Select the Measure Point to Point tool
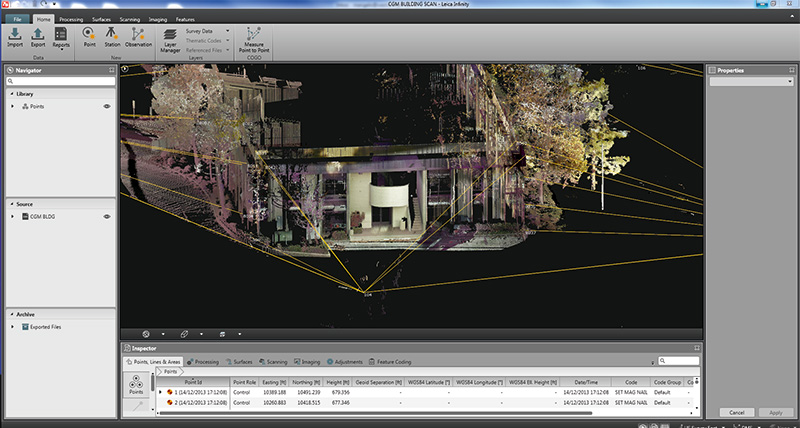 click(x=253, y=38)
